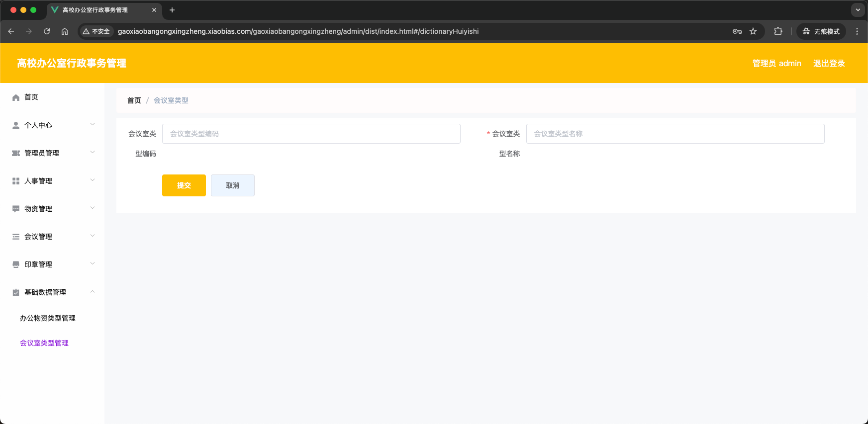Select 印章管理 menu item

(x=52, y=264)
